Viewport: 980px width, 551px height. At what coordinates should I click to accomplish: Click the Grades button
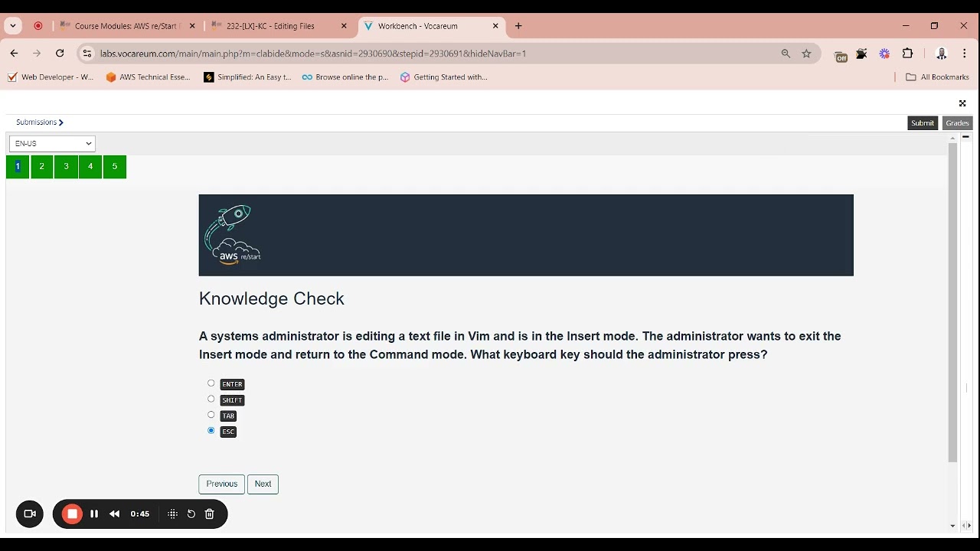957,123
